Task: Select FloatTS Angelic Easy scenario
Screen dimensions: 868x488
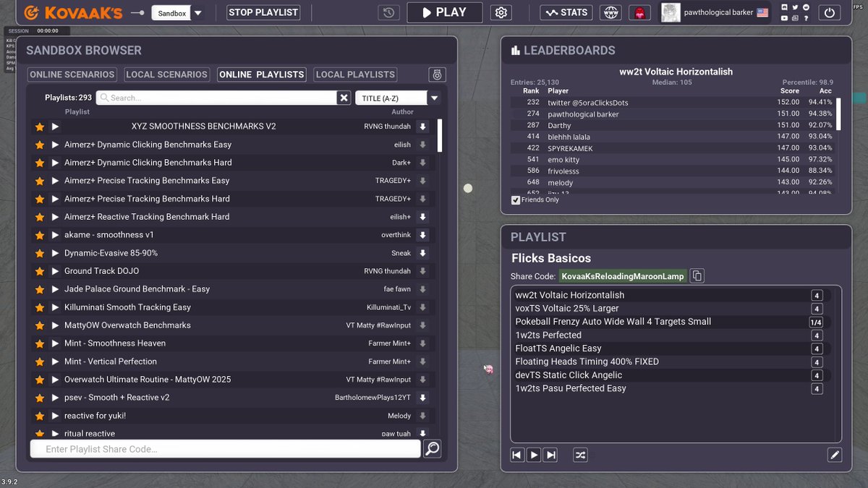Action: point(670,348)
